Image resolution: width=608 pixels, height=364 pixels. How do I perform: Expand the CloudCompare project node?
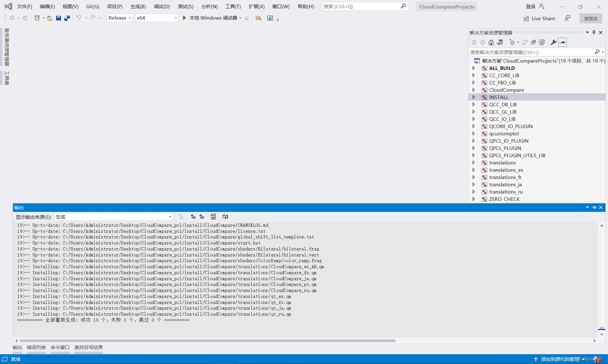pyautogui.click(x=474, y=90)
